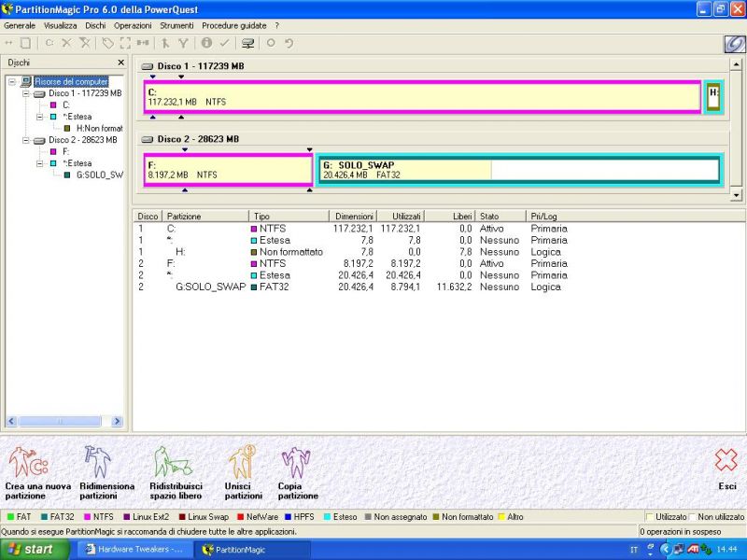
Task: Select G:SOLO_SW in the Dischi tree
Action: pos(100,175)
